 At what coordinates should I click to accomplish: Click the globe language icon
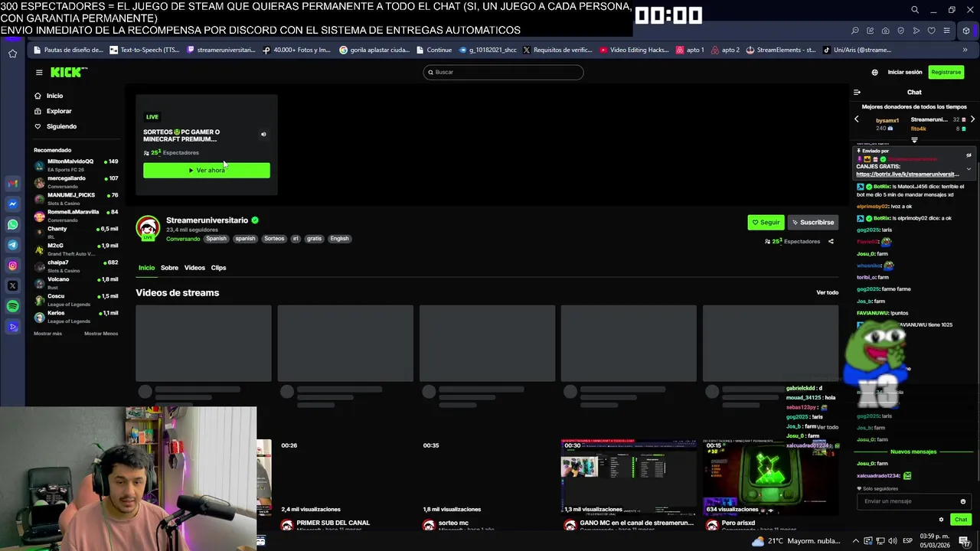click(x=874, y=72)
